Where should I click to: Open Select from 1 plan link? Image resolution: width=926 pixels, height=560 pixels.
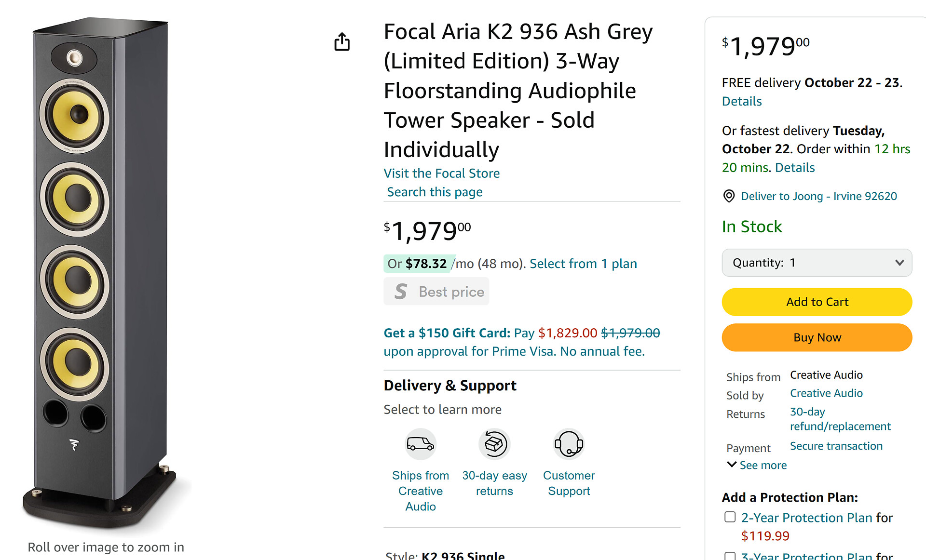[583, 264]
